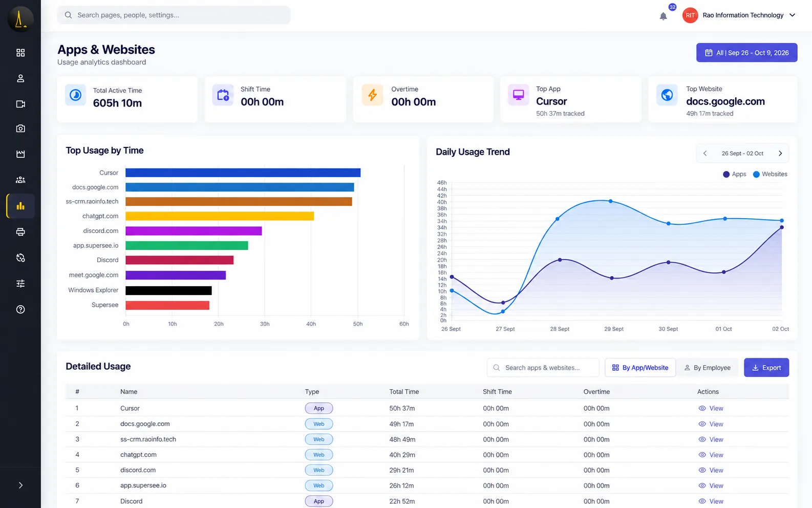Click the Overtime column header
This screenshot has width=812, height=508.
[596, 392]
